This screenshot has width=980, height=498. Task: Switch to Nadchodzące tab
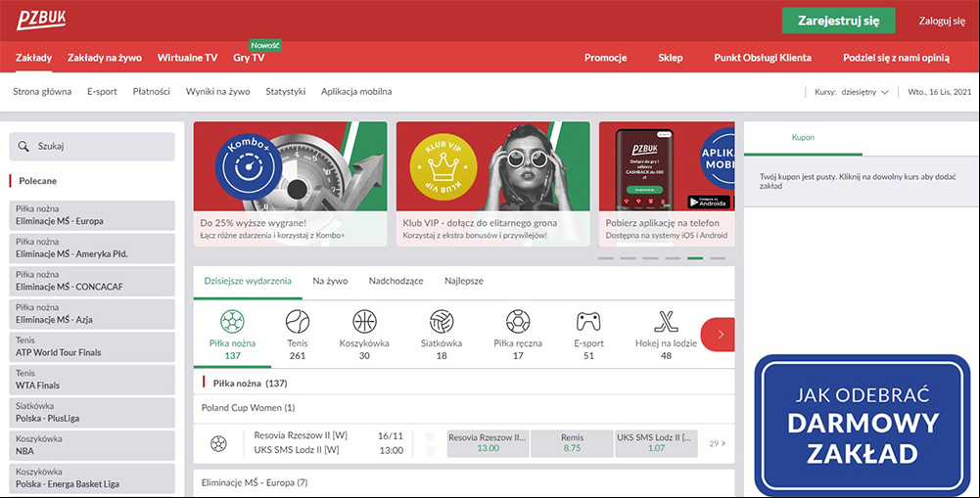396,281
